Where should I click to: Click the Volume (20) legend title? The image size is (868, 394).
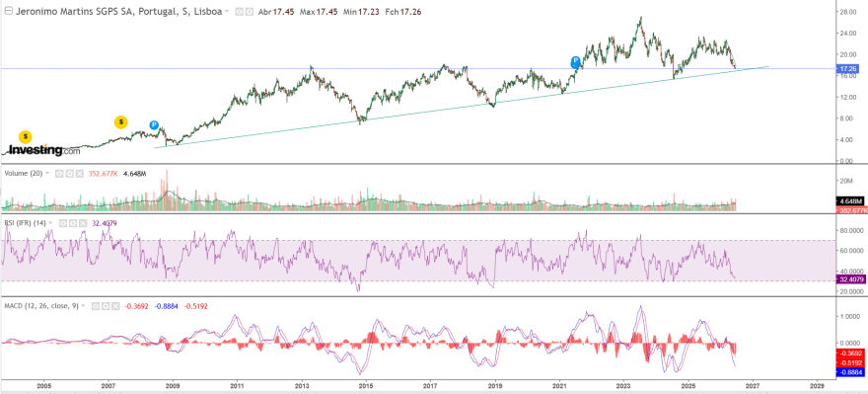click(x=24, y=174)
